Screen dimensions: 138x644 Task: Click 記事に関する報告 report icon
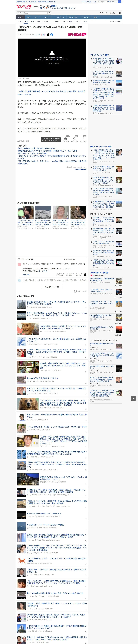pos(24,141)
